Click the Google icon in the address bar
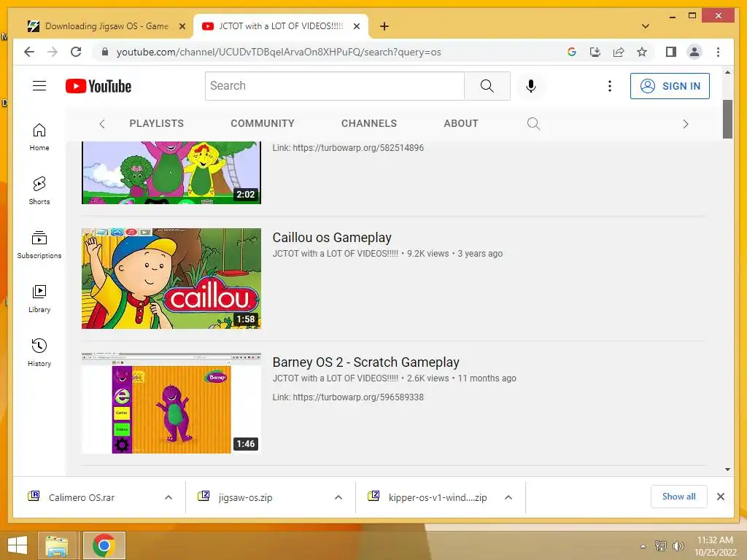Screen dimensions: 747x560 click(x=572, y=52)
